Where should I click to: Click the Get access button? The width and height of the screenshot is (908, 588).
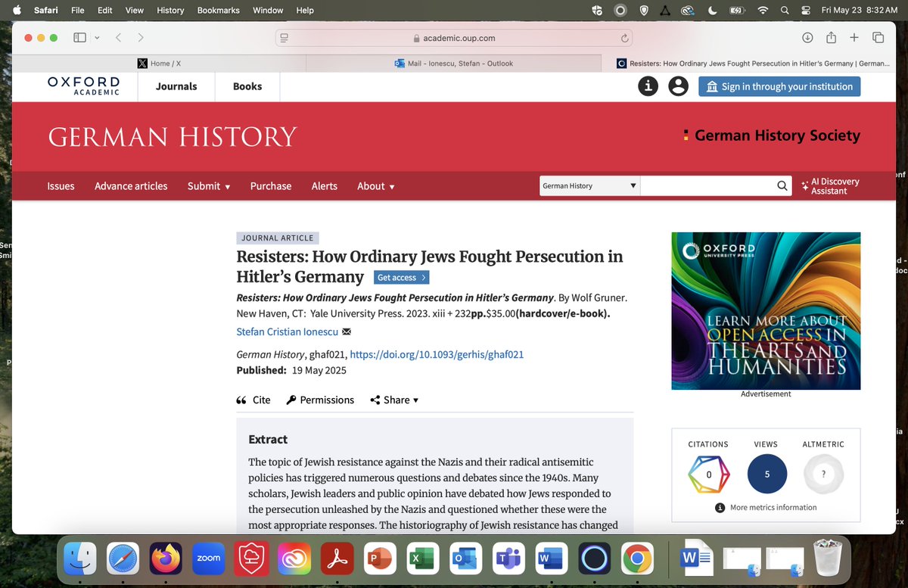[401, 277]
